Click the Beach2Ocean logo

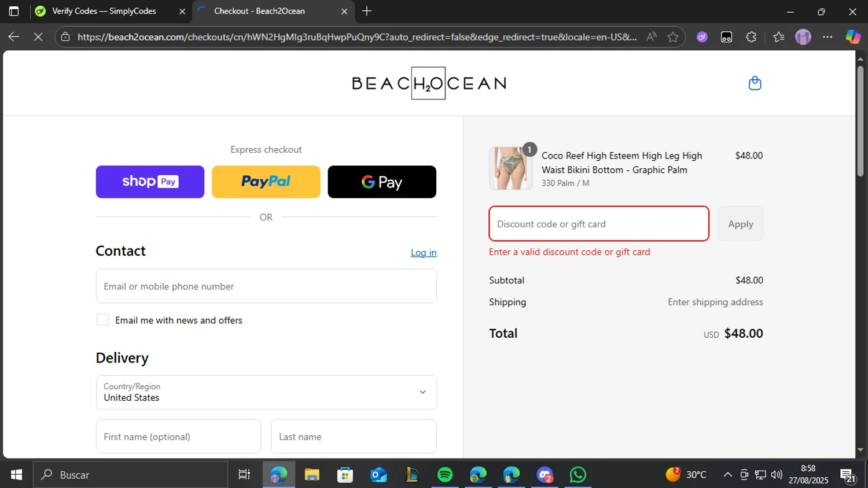[x=429, y=83]
